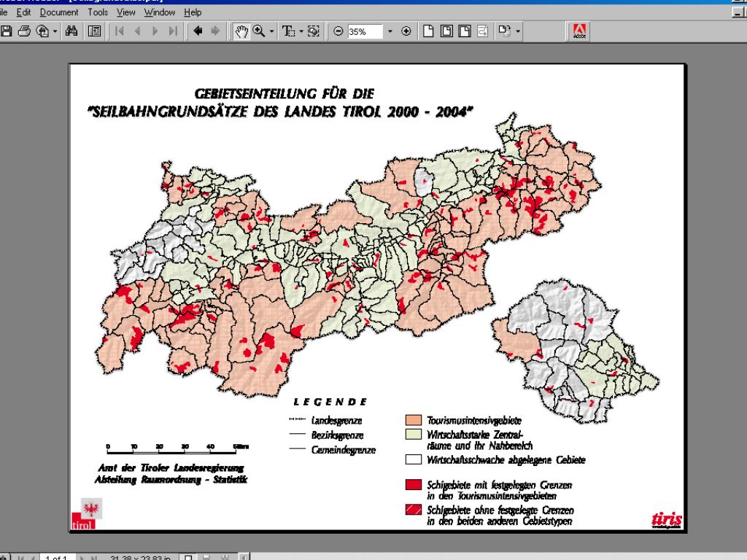
Task: Print the document with the printer icon
Action: (x=24, y=31)
